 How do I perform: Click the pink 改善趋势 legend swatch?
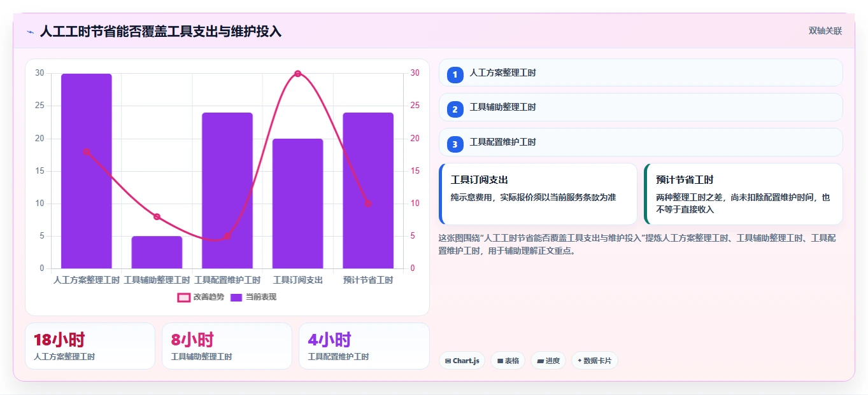point(183,297)
